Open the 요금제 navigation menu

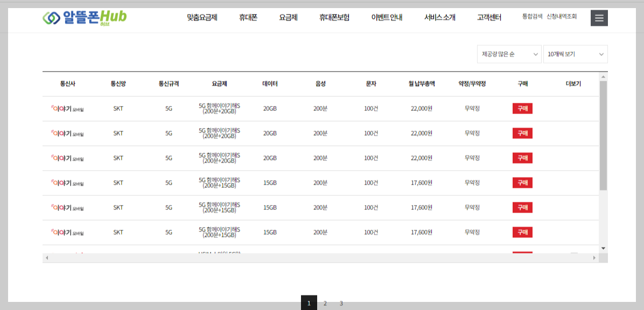point(288,18)
